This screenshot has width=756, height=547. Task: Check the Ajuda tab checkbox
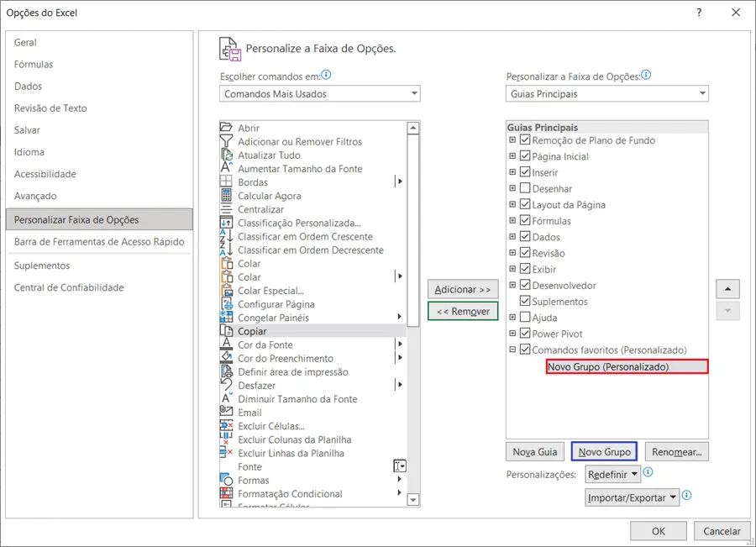click(525, 317)
